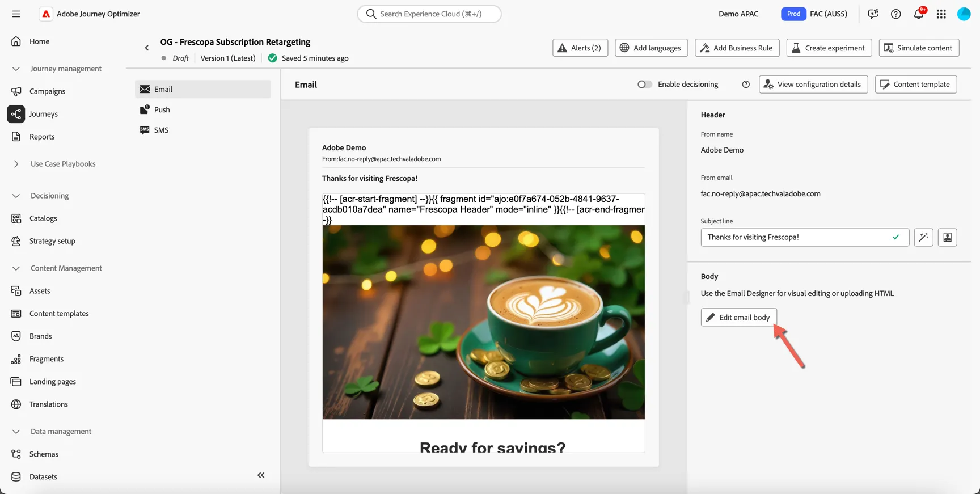Screen dimensions: 980x494
Task: Focus the Search Experience Cloud field
Action: (429, 14)
